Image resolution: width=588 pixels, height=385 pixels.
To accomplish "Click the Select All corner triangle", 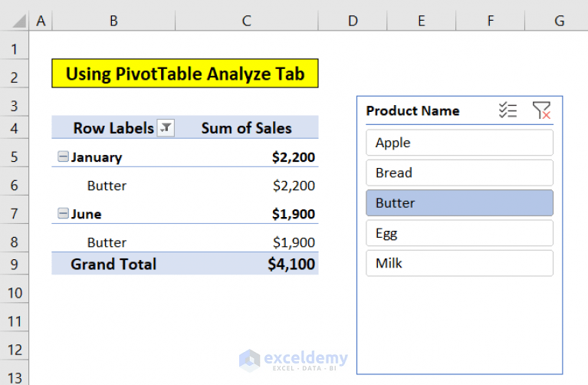I will point(18,21).
